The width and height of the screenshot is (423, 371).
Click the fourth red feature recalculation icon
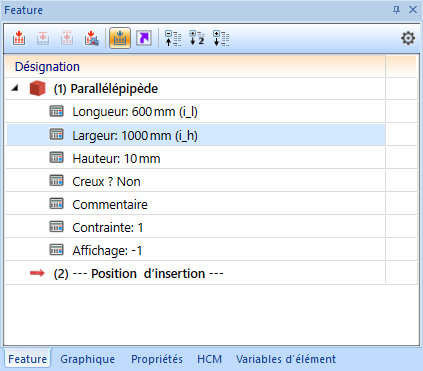(91, 38)
